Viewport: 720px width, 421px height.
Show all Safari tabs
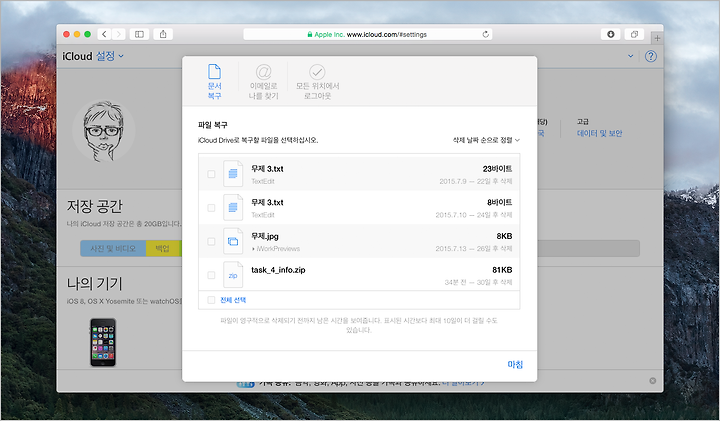click(634, 34)
